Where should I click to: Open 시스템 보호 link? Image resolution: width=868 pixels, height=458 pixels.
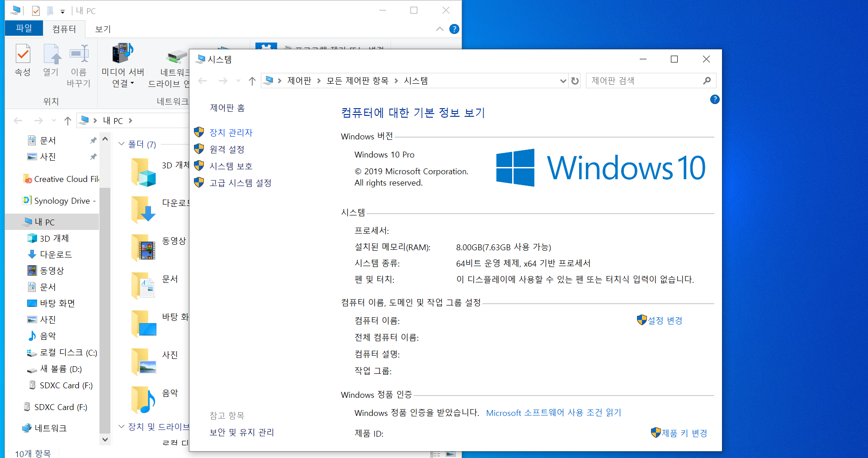[x=231, y=166]
